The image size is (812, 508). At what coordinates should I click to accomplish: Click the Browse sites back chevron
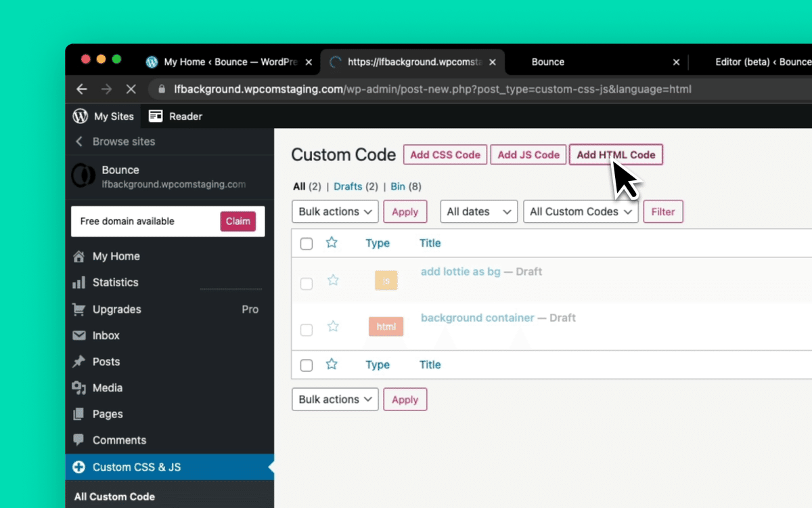79,142
